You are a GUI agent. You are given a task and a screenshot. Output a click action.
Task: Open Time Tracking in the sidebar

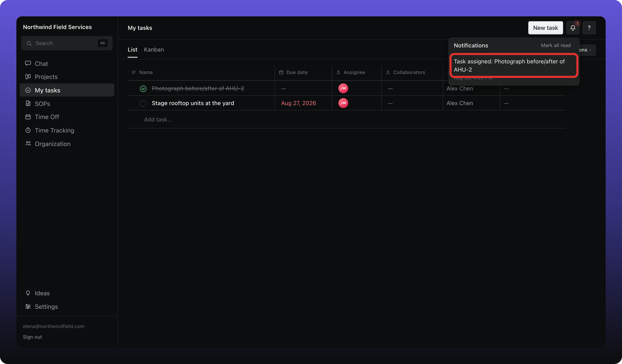pyautogui.click(x=67, y=130)
